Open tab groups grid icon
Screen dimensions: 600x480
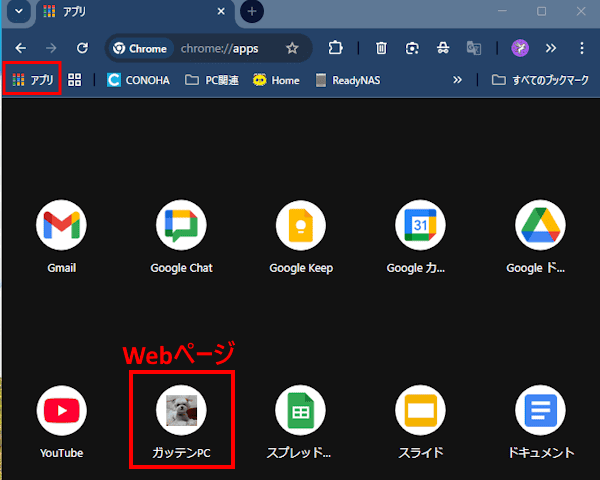point(74,80)
